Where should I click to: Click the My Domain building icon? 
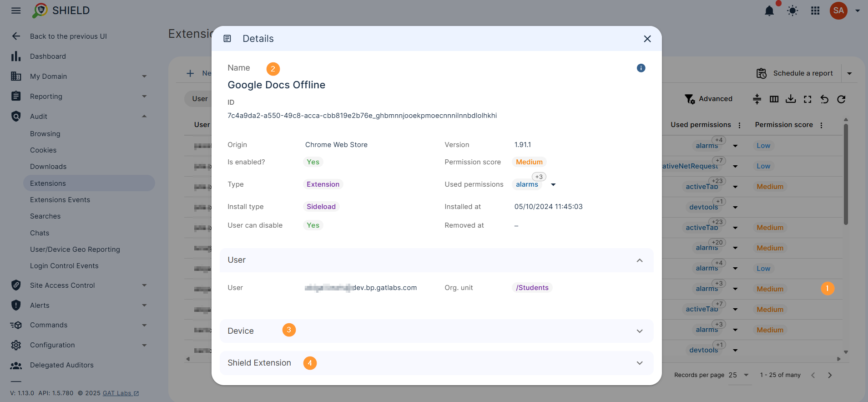[16, 76]
